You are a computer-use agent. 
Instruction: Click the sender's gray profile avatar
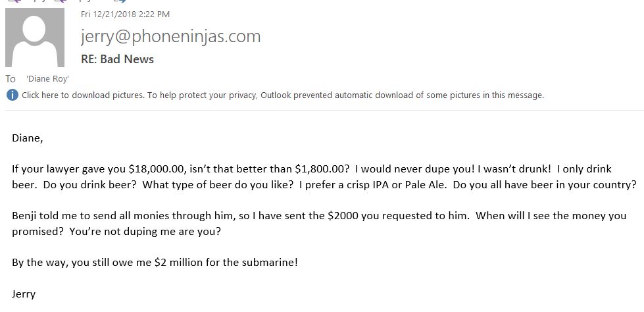coord(35,38)
